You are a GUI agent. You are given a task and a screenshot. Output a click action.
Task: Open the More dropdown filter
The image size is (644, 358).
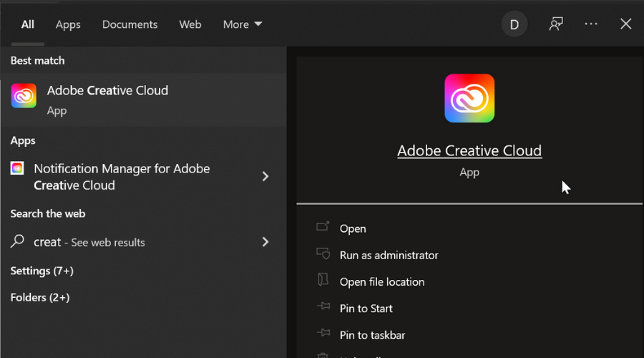point(243,24)
